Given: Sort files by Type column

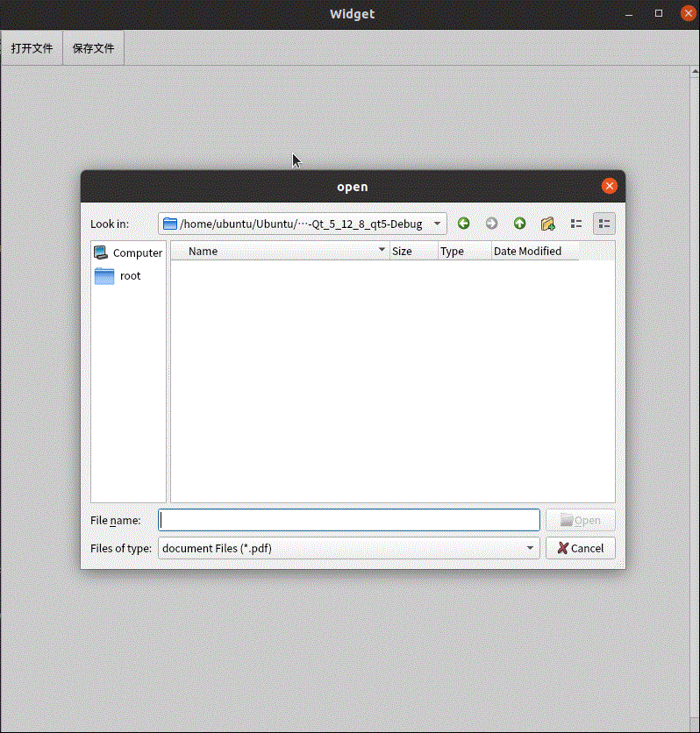Looking at the screenshot, I should click(x=465, y=251).
